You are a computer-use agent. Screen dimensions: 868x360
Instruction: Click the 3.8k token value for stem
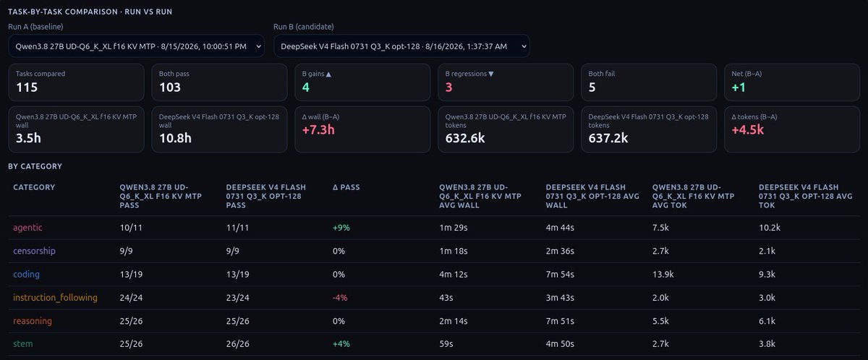768,344
